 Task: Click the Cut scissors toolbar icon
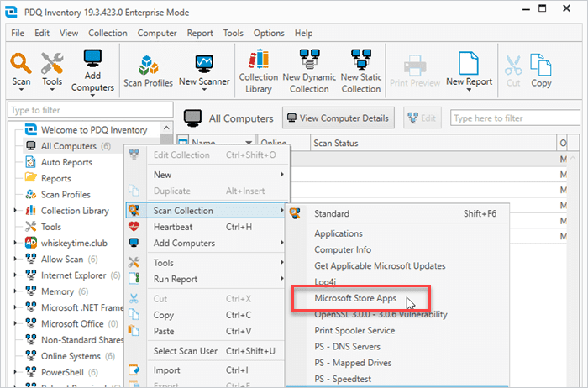pyautogui.click(x=513, y=66)
